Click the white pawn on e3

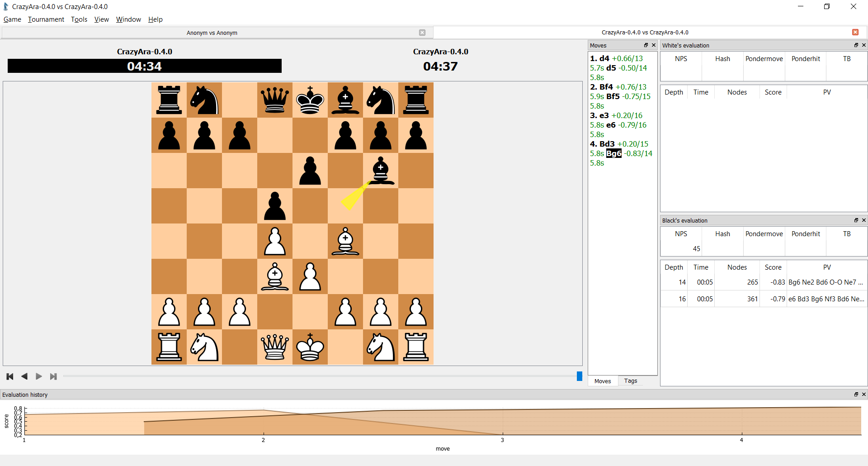pyautogui.click(x=310, y=276)
